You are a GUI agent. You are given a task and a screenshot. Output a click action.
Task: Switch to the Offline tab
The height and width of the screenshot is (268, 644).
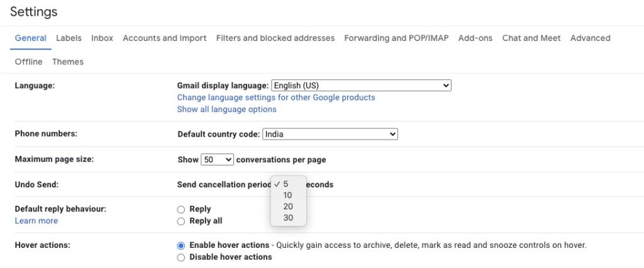pos(28,62)
